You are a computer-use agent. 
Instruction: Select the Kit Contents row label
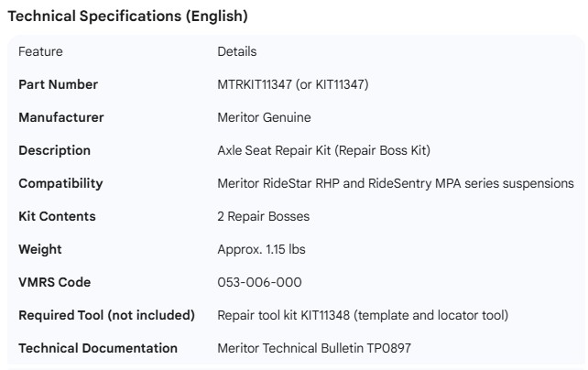tap(57, 216)
